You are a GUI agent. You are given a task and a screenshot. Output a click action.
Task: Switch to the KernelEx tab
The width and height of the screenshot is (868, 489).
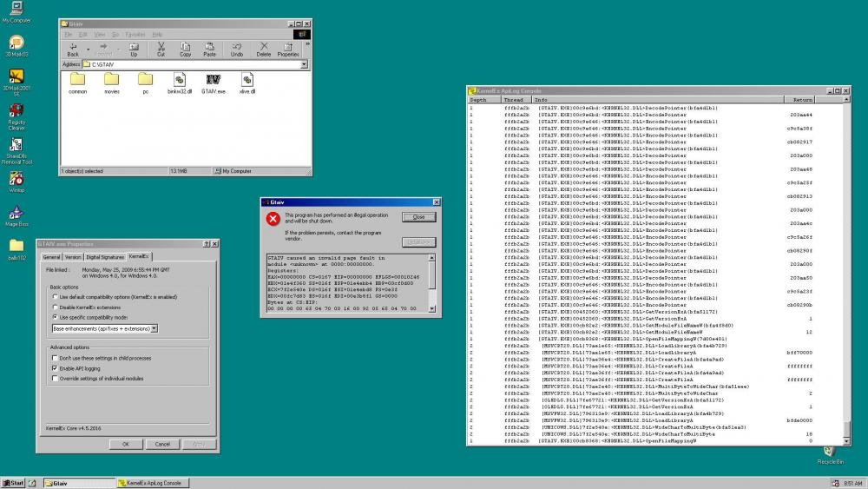pos(138,256)
